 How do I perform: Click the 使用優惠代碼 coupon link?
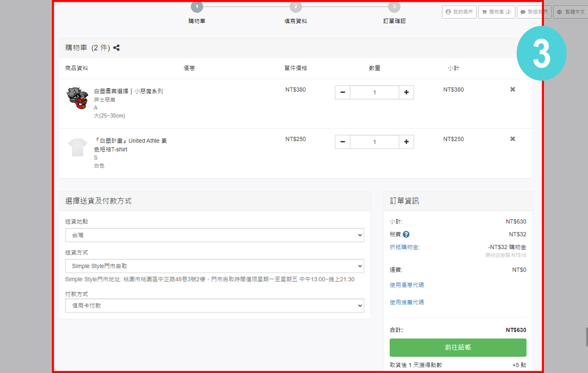[407, 285]
